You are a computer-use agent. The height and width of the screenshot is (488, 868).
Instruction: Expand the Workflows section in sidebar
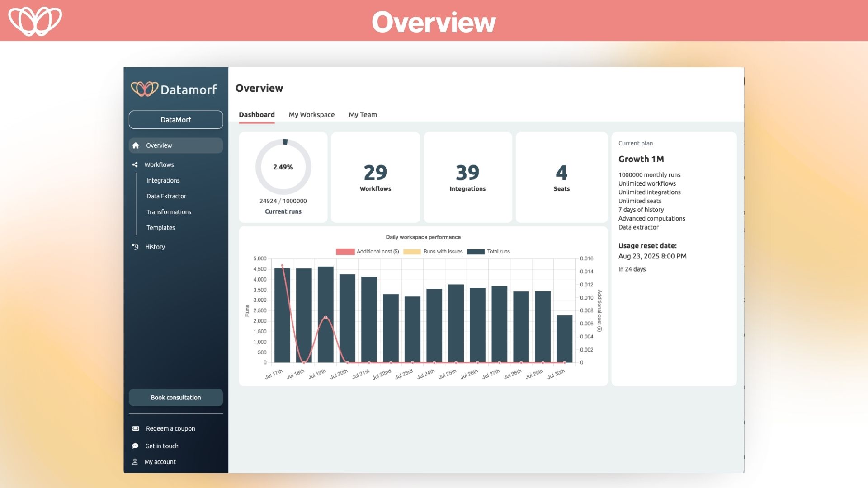pyautogui.click(x=159, y=164)
